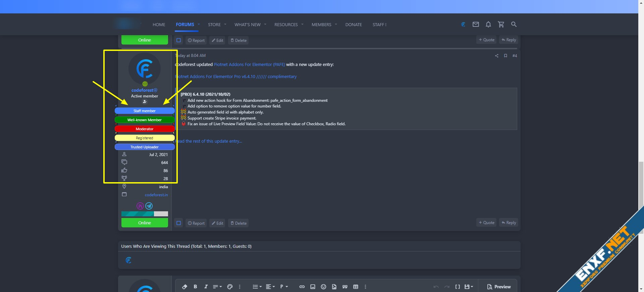Screen dimensions: 644x292
Task: Click the Preview button in the editor
Action: pos(499,287)
